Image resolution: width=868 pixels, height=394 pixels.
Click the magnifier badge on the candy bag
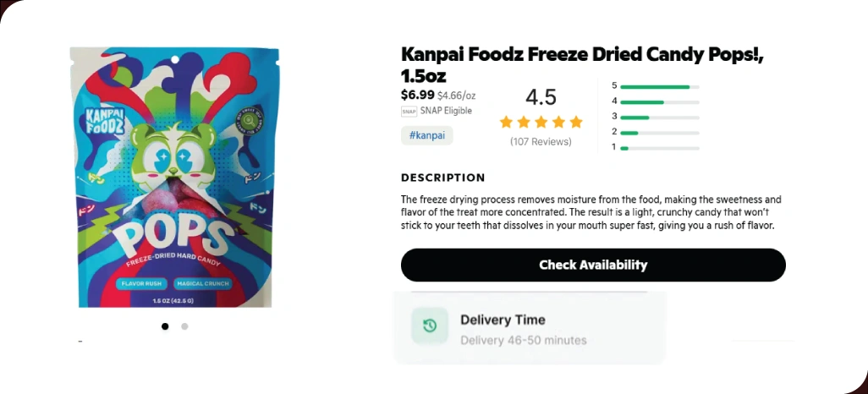250,120
